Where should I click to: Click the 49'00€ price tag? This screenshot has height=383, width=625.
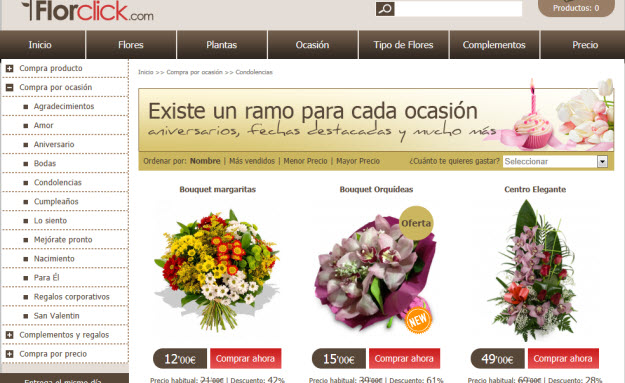point(497,359)
